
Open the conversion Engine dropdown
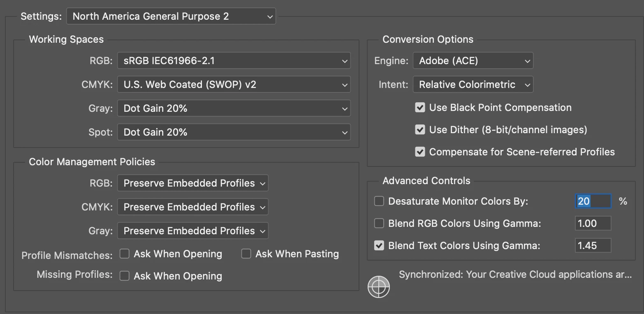click(x=473, y=61)
